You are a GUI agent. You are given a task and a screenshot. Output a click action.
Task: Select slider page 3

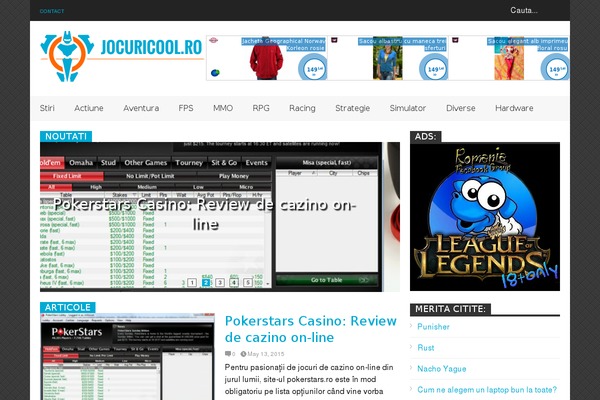[x=220, y=282]
